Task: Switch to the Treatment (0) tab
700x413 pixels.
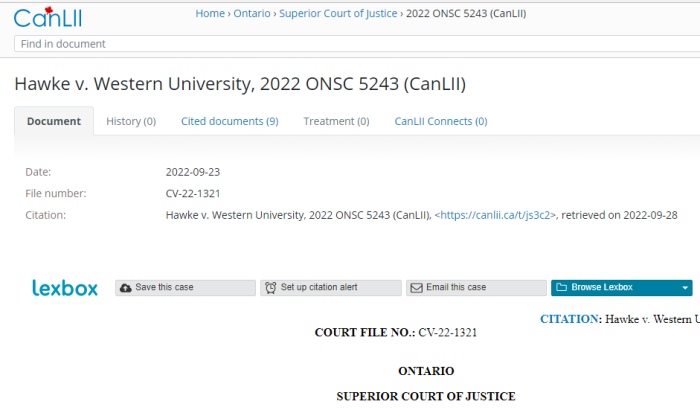Action: tap(336, 121)
